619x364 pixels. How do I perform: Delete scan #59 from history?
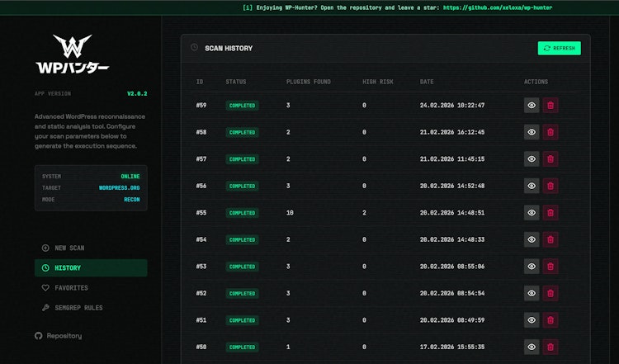(x=550, y=106)
